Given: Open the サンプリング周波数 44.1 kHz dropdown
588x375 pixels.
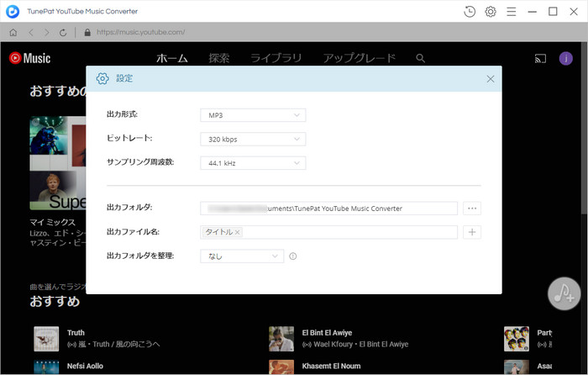Looking at the screenshot, I should pyautogui.click(x=253, y=163).
